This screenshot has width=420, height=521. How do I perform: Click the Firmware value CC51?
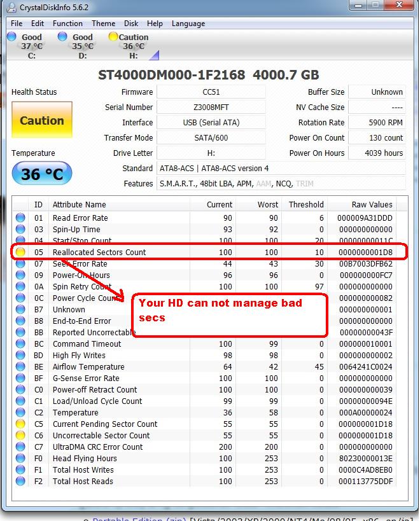click(x=211, y=92)
